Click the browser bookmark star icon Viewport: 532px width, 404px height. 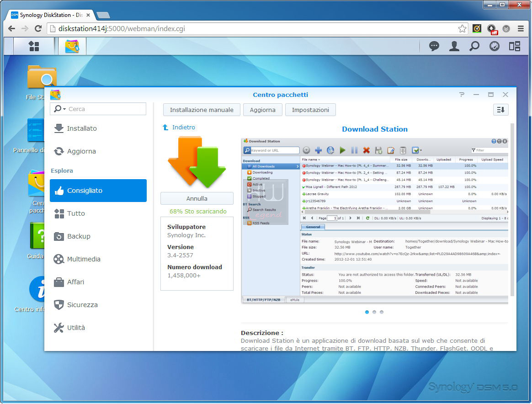point(462,28)
